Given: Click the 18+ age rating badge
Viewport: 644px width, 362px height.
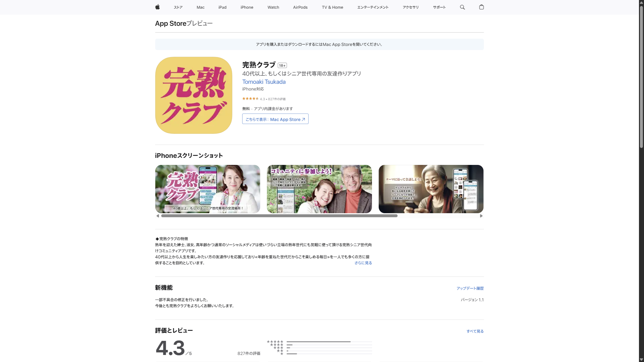Looking at the screenshot, I should point(282,65).
